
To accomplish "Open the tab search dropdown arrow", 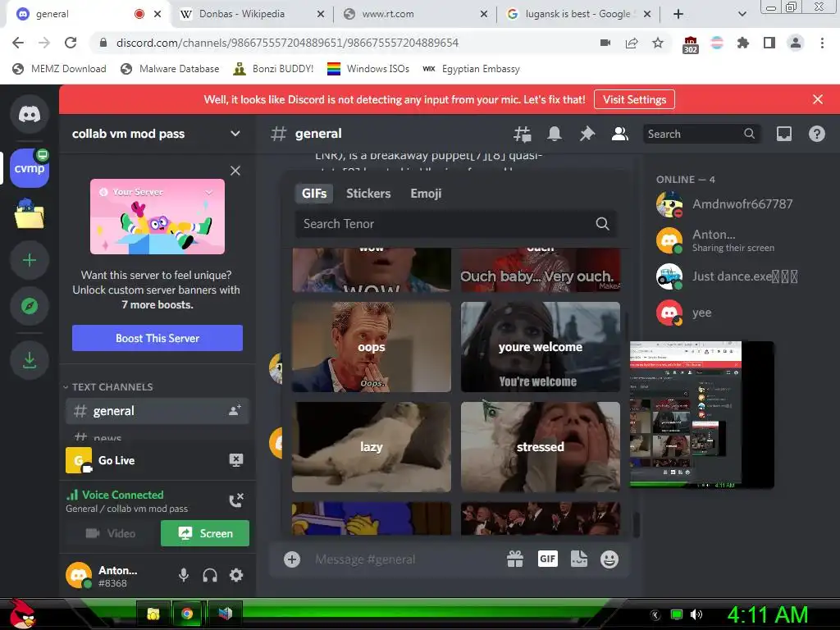I will pos(742,14).
